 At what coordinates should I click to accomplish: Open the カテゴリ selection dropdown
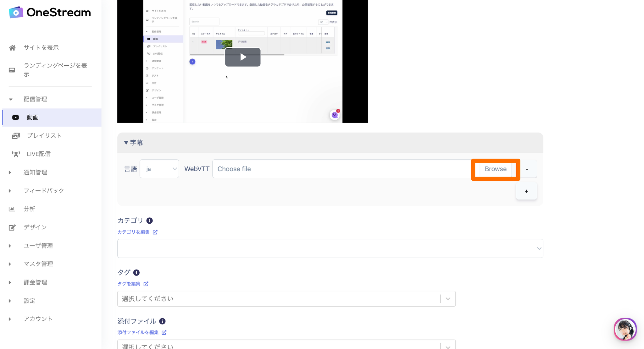tap(330, 248)
